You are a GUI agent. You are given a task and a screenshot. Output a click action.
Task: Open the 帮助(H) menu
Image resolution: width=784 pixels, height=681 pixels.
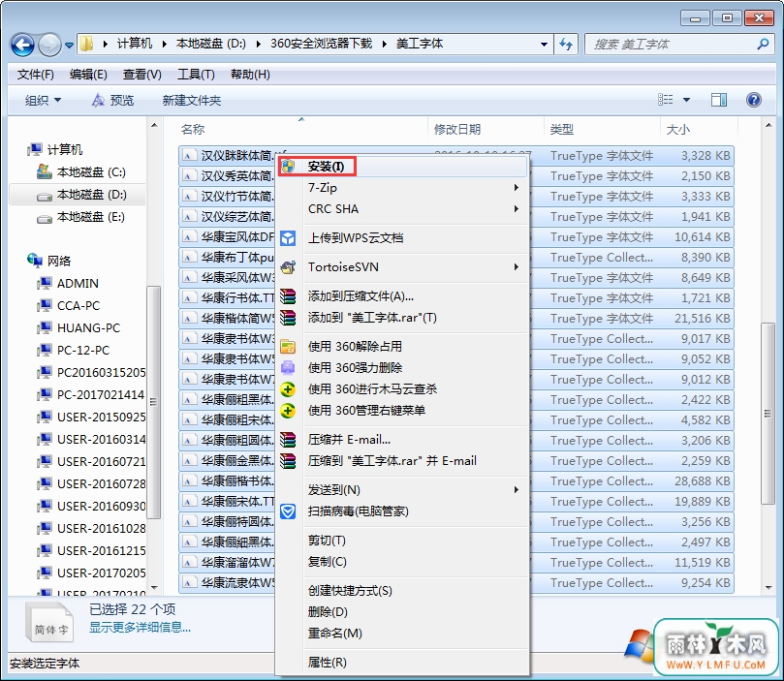point(250,75)
